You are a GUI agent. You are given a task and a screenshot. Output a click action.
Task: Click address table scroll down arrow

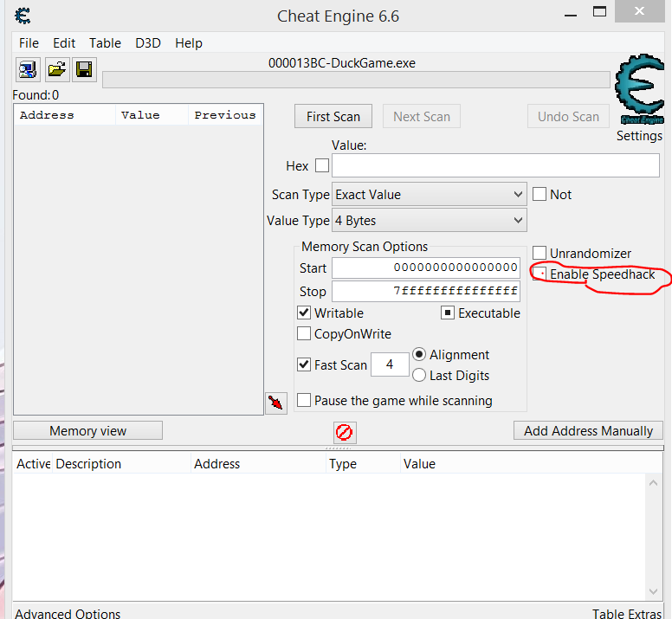click(653, 591)
